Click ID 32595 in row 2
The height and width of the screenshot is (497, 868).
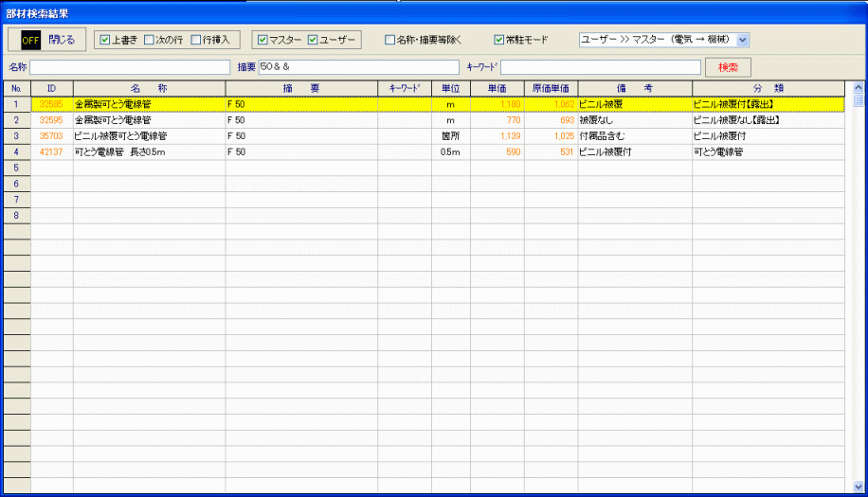(x=52, y=120)
